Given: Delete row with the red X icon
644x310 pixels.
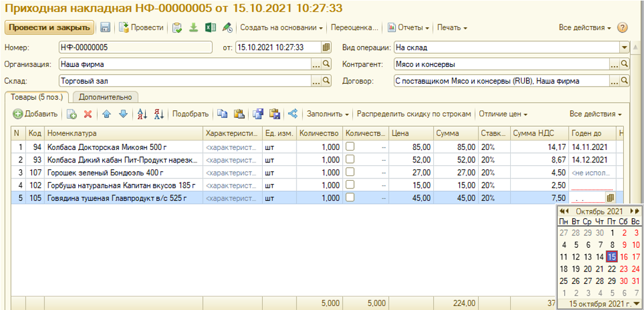Looking at the screenshot, I should click(88, 114).
